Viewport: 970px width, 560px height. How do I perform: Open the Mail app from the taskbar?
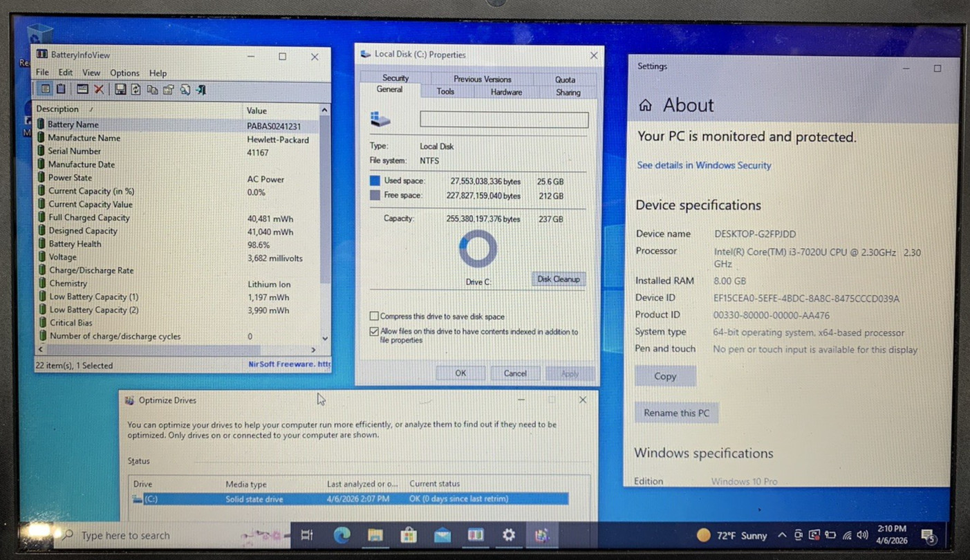(x=442, y=535)
